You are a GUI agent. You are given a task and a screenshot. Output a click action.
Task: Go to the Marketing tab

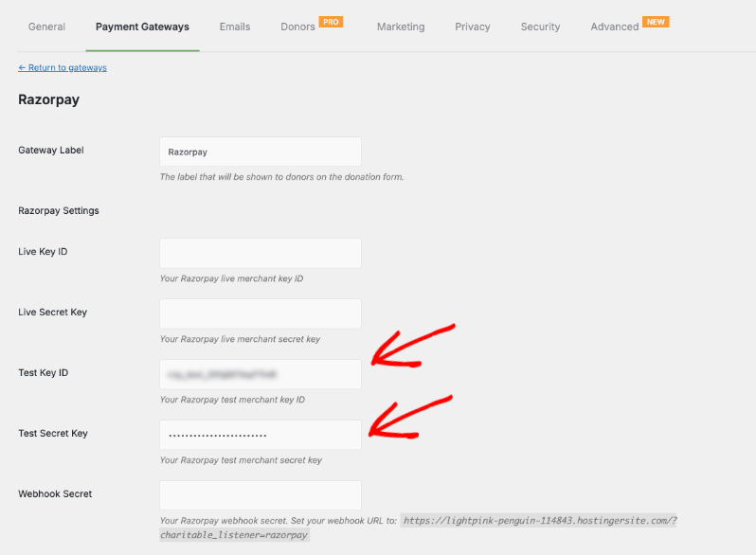pos(401,27)
